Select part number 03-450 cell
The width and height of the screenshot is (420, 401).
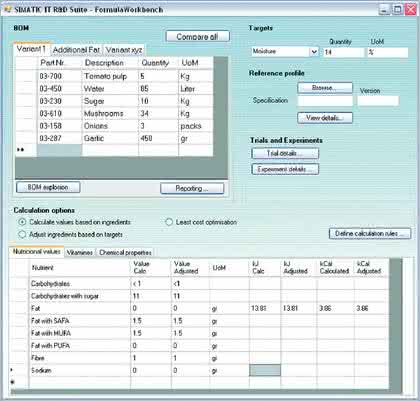59,89
